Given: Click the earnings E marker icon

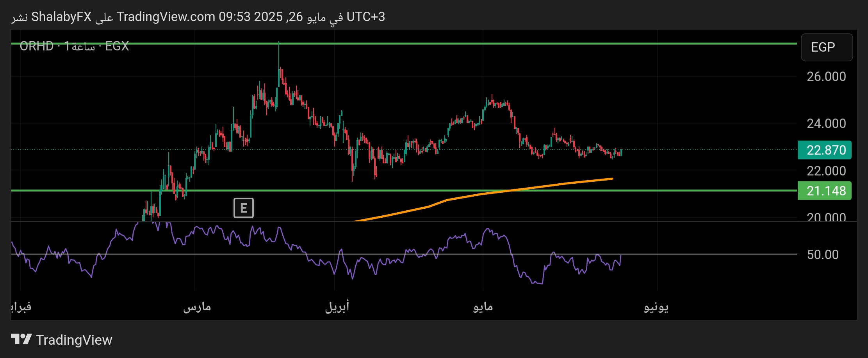Looking at the screenshot, I should [244, 208].
